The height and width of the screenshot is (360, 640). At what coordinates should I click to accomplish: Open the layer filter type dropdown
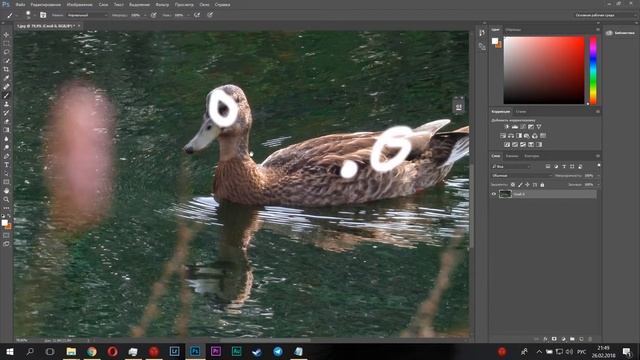click(512, 167)
